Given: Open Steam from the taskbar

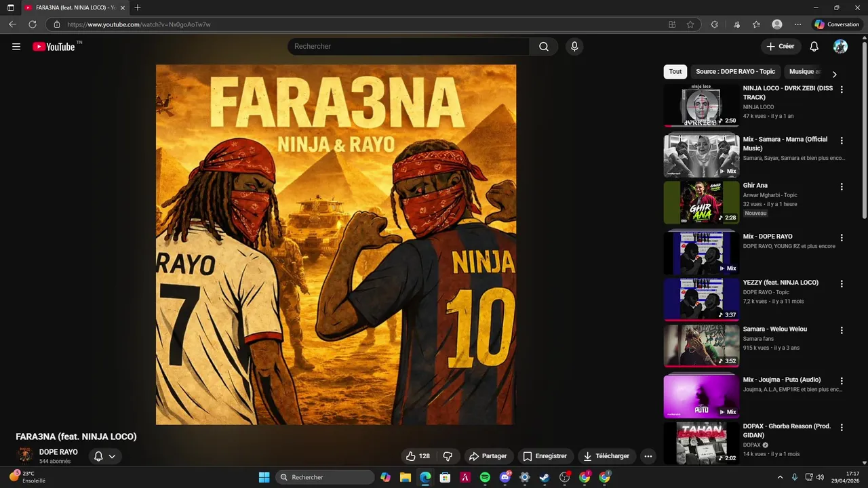Looking at the screenshot, I should tap(545, 477).
